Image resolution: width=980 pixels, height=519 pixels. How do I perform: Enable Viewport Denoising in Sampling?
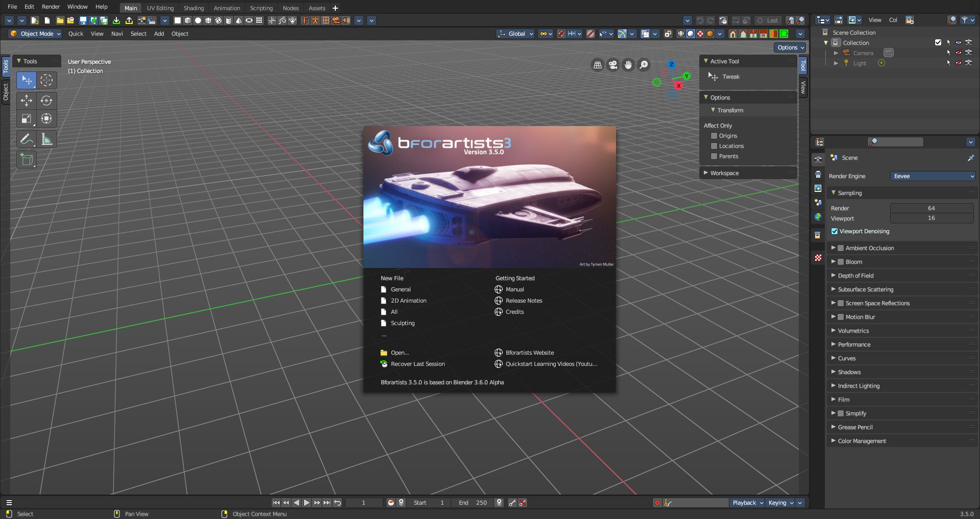pyautogui.click(x=835, y=231)
